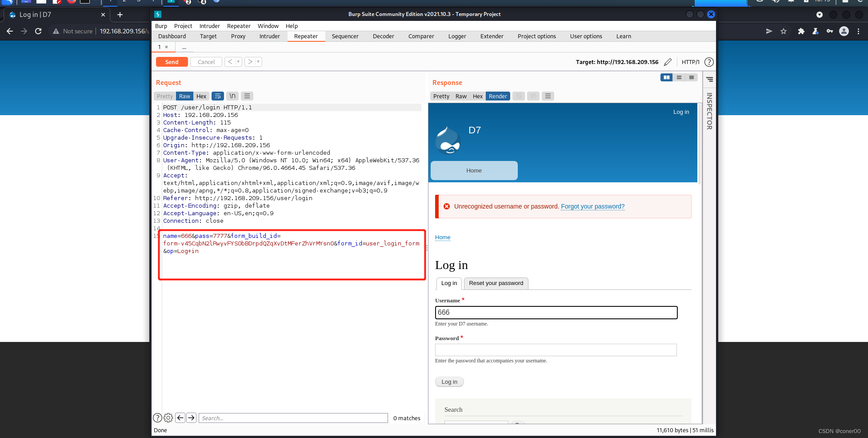Click the Home breadcrumb link in rendered page

(x=443, y=237)
